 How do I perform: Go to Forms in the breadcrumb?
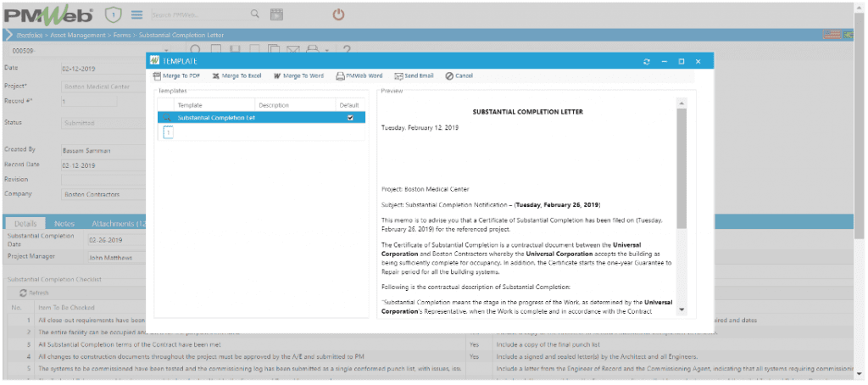121,35
